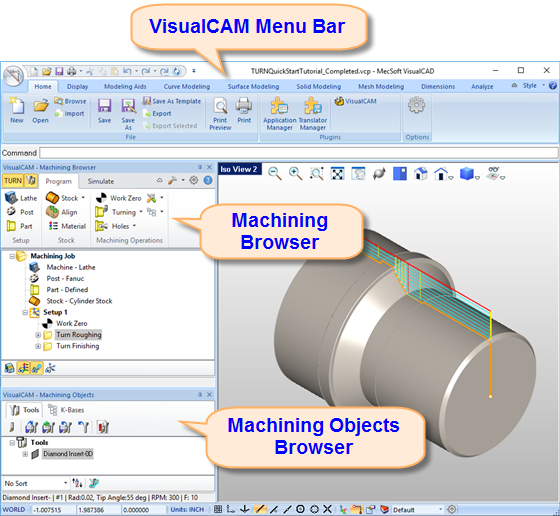The image size is (560, 516).
Task: Open the Turning operations dropdown arrow
Action: point(141,212)
